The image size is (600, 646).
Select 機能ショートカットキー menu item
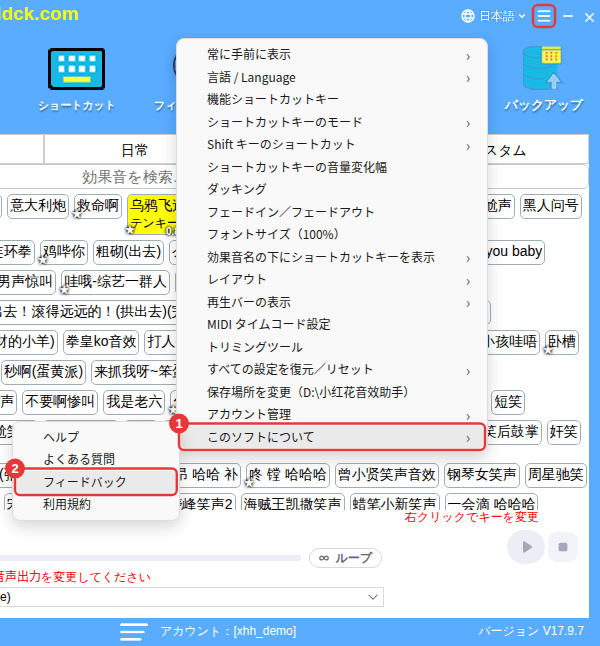click(333, 100)
